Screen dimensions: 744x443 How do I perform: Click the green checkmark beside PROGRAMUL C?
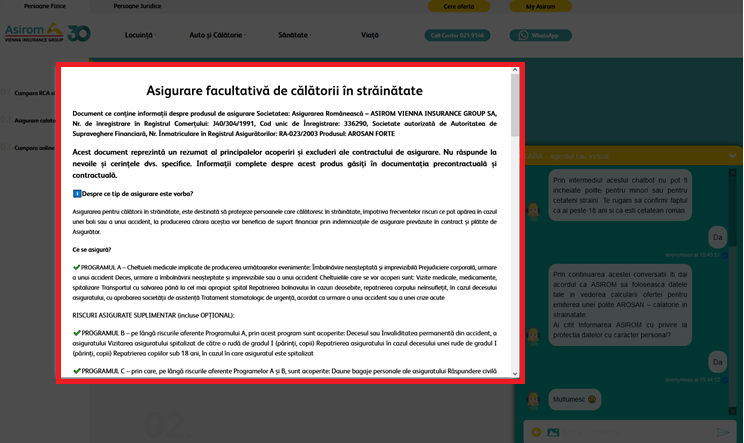[x=76, y=371]
